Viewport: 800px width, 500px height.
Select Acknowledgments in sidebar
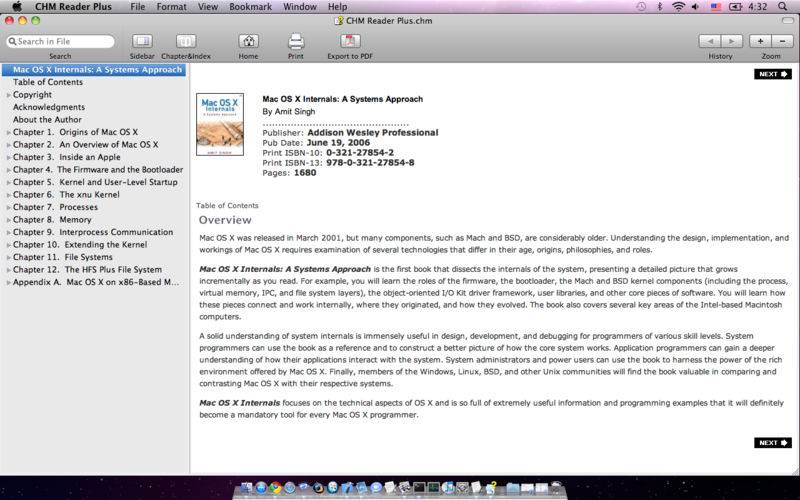point(49,107)
